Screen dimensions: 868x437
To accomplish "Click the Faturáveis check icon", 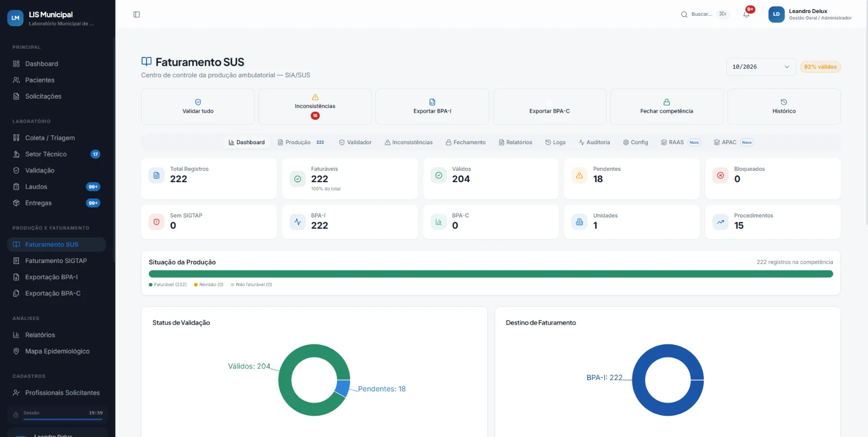I will click(298, 178).
